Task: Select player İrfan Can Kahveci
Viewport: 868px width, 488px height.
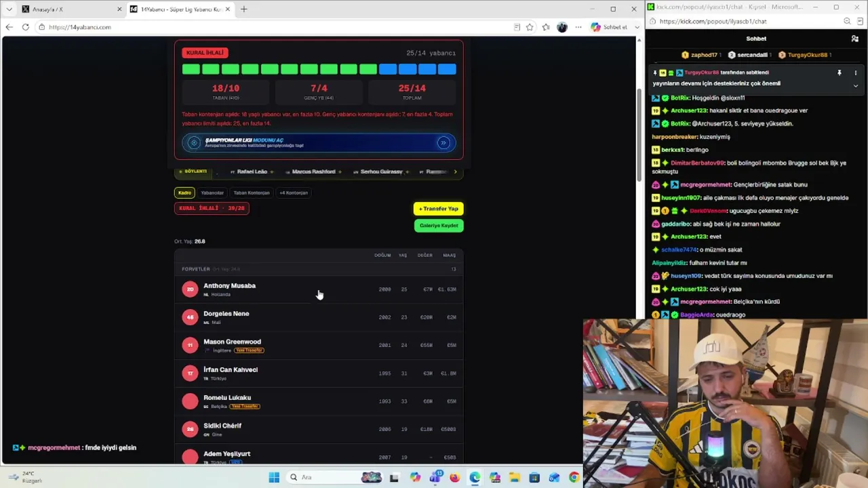Action: 319,373
